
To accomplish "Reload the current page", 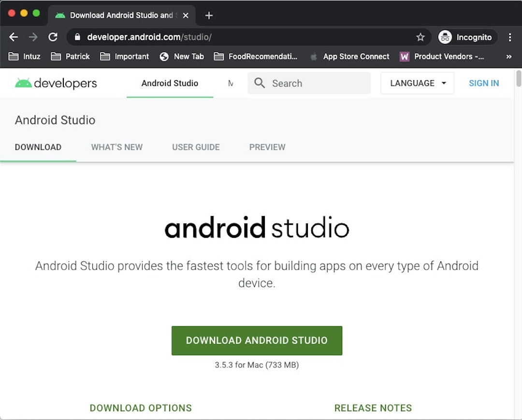I will 53,37.
